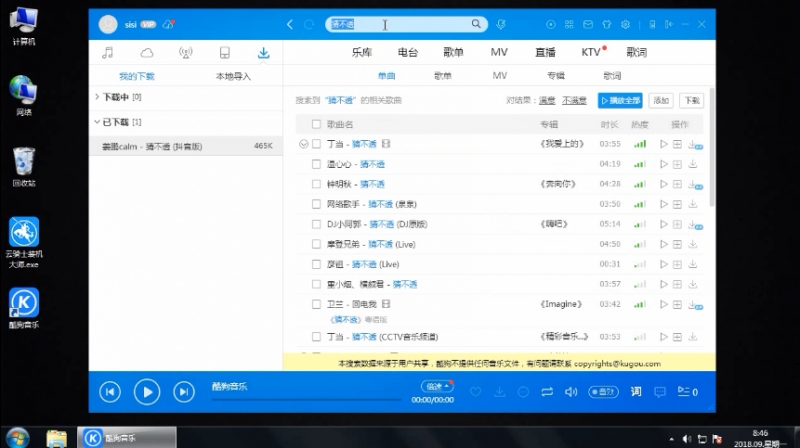Skip to next track
800x448 pixels.
(x=184, y=392)
